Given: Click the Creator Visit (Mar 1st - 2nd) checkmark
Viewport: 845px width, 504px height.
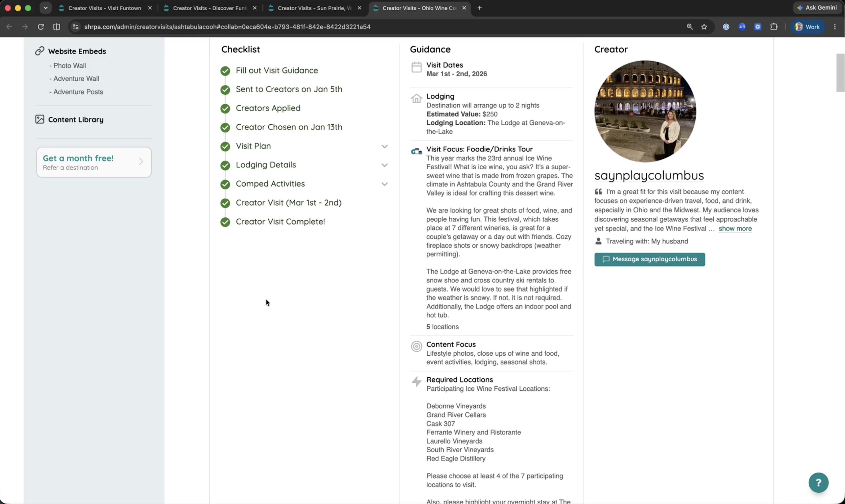Looking at the screenshot, I should point(225,203).
